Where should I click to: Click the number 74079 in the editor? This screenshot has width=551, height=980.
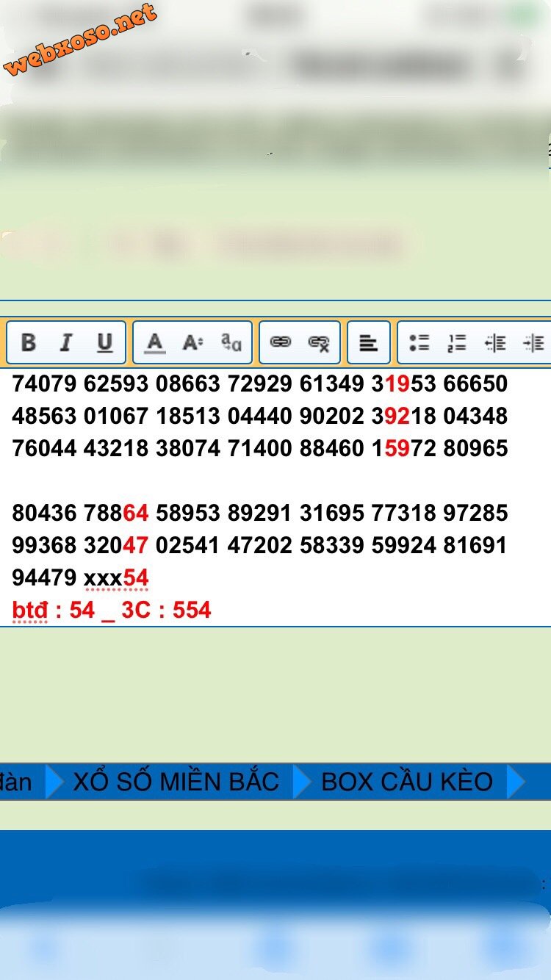coord(44,383)
